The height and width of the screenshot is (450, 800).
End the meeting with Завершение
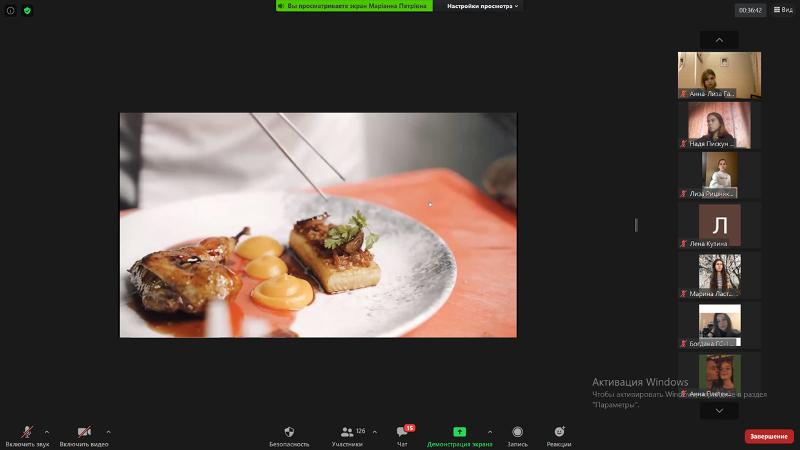(x=769, y=436)
